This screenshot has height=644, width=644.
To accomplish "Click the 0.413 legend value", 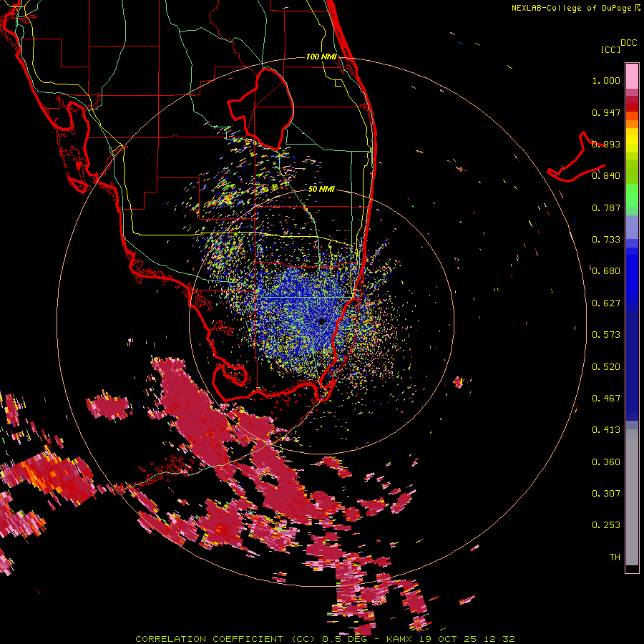I will tap(606, 430).
